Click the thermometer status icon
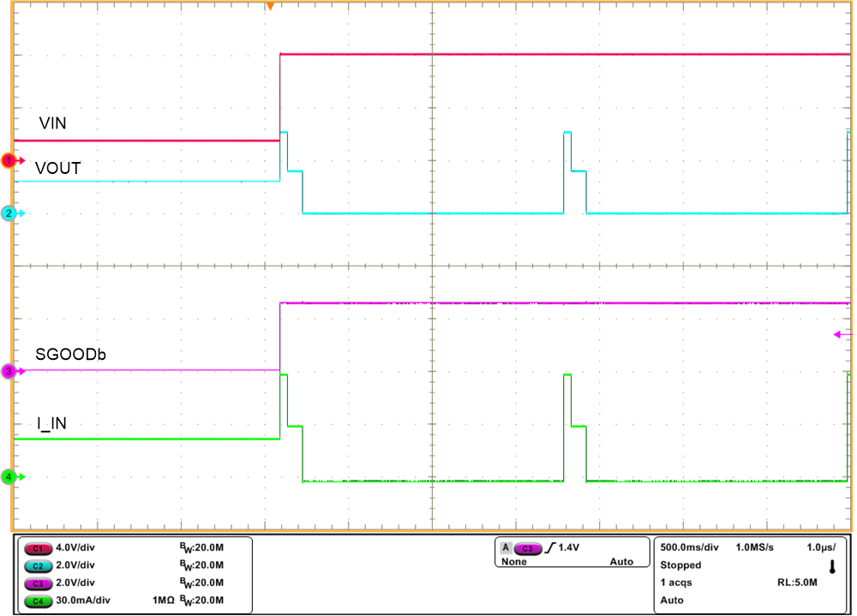The width and height of the screenshot is (857, 616). click(833, 567)
